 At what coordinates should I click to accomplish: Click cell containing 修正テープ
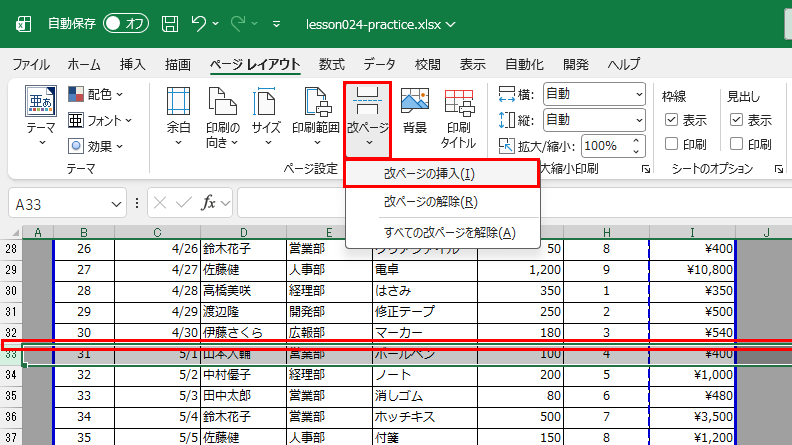coord(425,312)
